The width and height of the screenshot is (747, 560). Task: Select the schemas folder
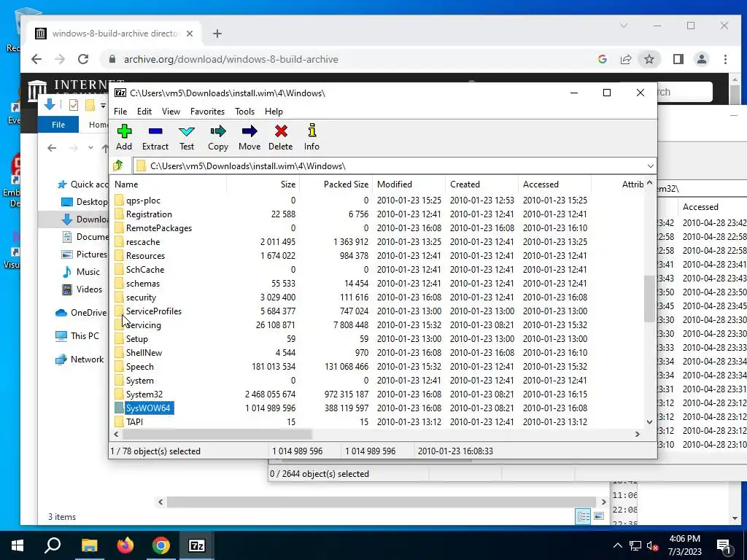(x=142, y=284)
